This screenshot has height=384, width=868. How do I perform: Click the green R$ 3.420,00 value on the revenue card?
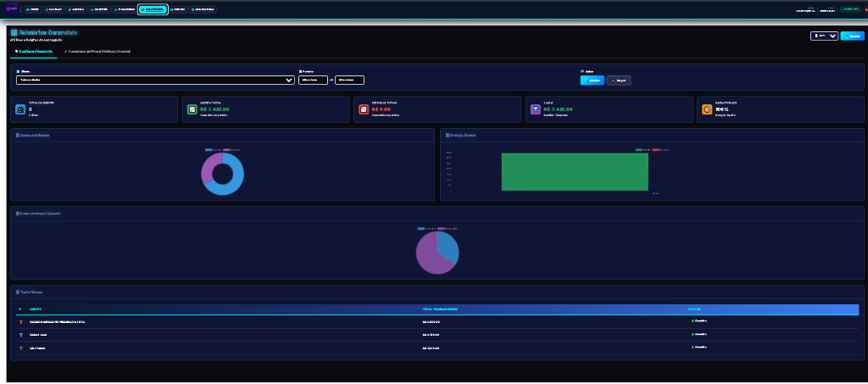click(x=214, y=109)
